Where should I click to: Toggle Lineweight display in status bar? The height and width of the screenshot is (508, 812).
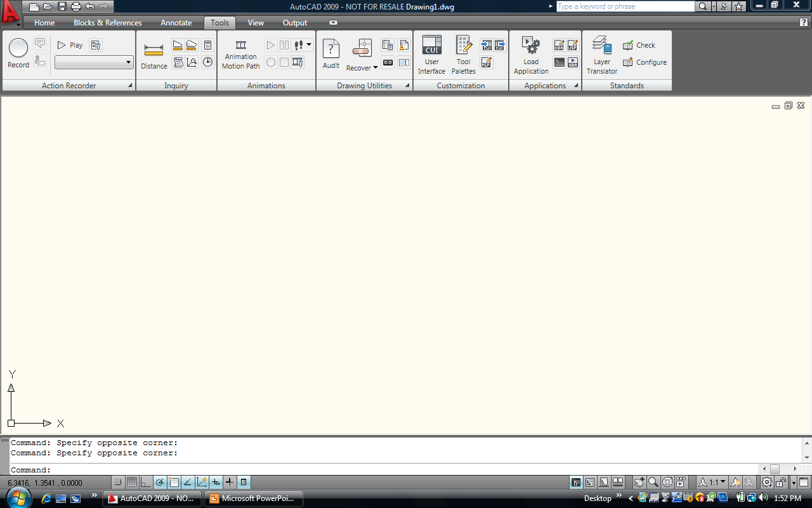click(x=230, y=482)
